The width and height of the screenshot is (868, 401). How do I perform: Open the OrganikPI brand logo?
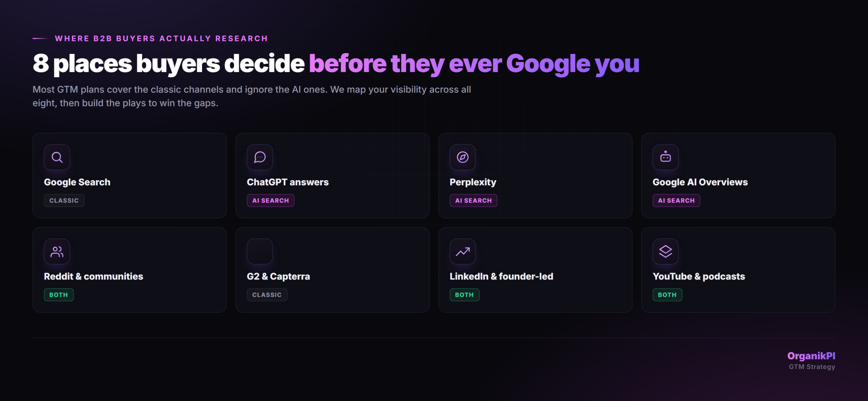(x=811, y=356)
